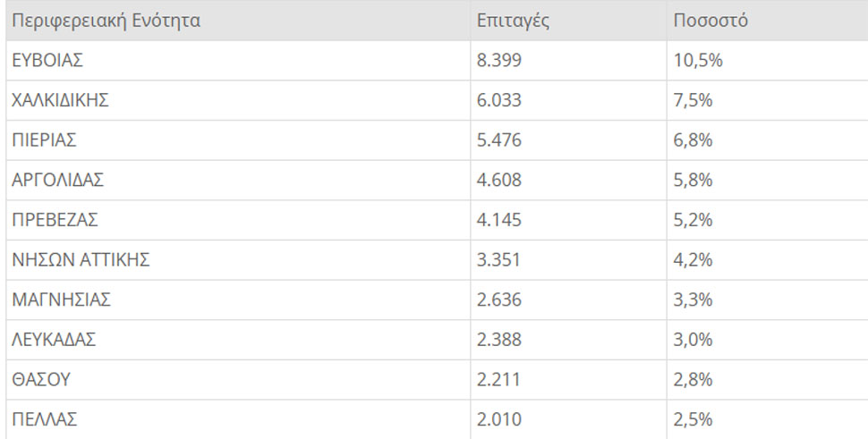Click the 4,2% percentage cell
868x439 pixels.
[x=694, y=260]
